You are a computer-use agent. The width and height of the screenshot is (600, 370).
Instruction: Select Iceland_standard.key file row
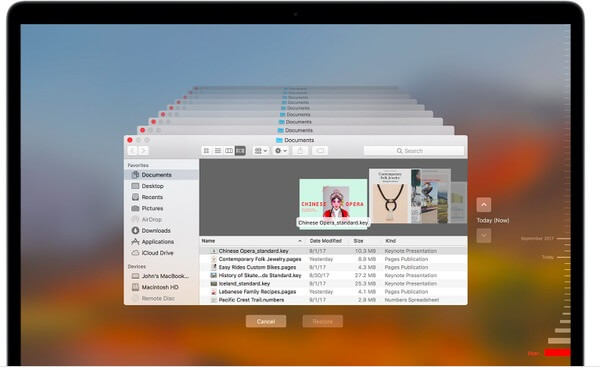[x=333, y=284]
